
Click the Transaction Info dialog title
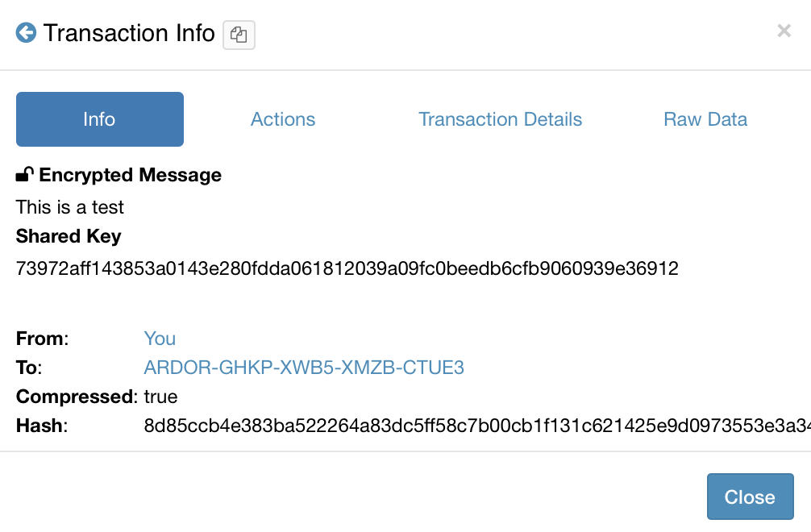coord(129,33)
